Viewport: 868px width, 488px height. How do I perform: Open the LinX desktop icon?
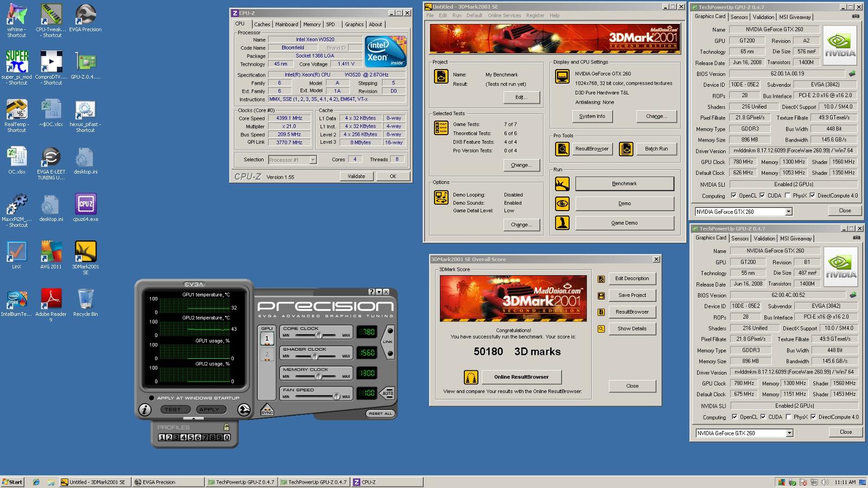point(17,252)
